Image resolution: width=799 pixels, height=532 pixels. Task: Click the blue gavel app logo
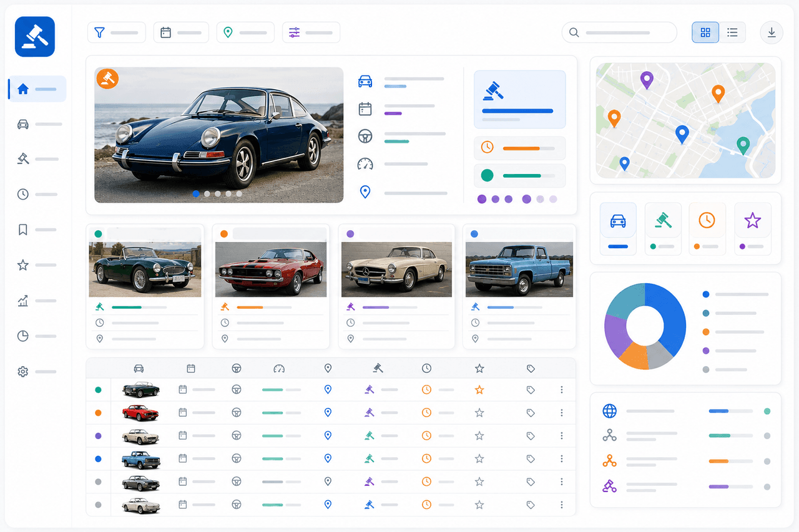pyautogui.click(x=35, y=37)
